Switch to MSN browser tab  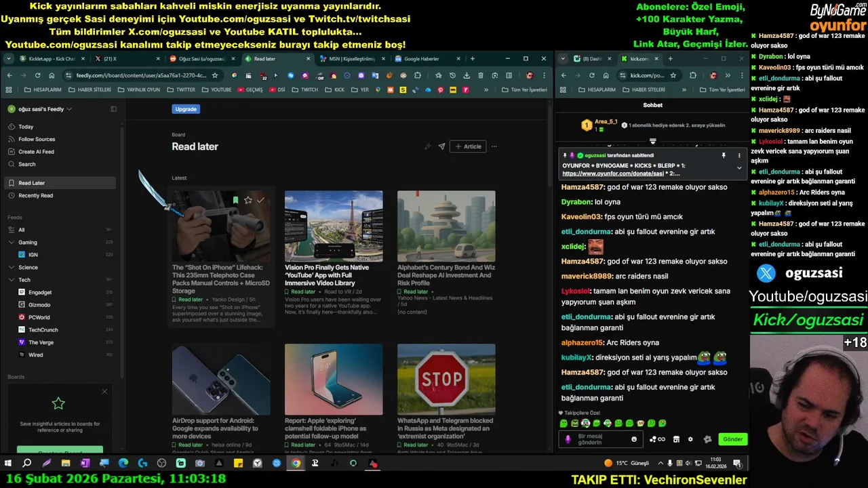tap(351, 59)
